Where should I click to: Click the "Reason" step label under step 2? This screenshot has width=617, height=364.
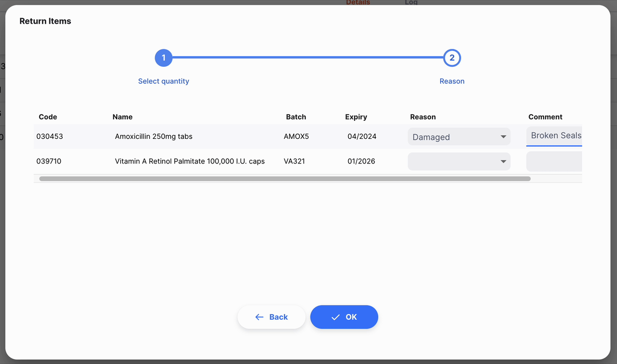pyautogui.click(x=452, y=81)
